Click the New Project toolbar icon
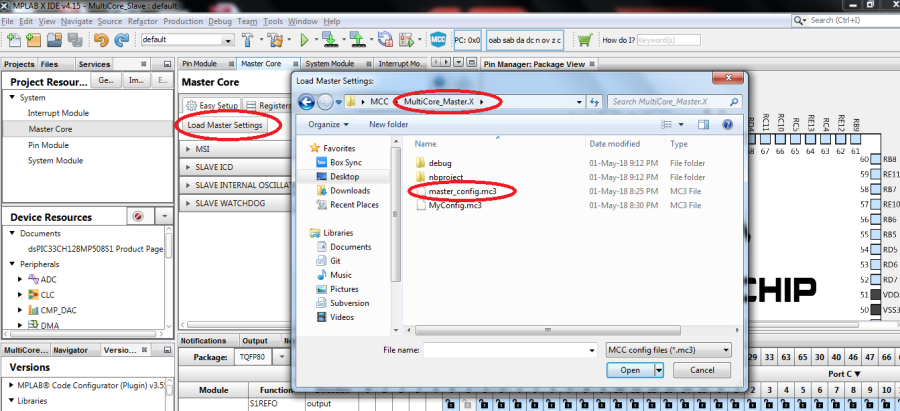900x411 pixels. coord(34,40)
